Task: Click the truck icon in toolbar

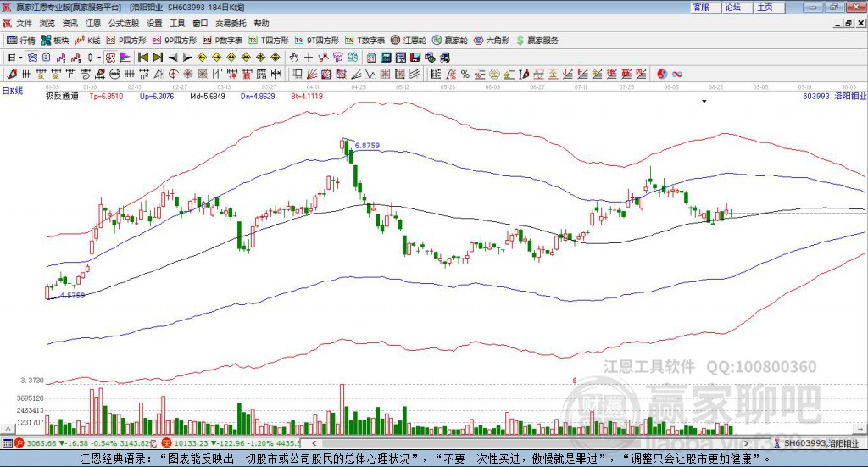Action: pyautogui.click(x=445, y=58)
